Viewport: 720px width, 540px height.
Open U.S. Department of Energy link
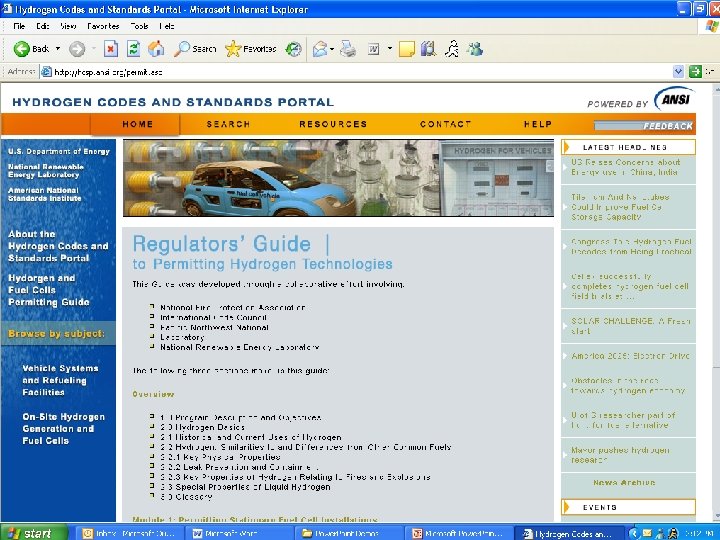click(x=59, y=152)
